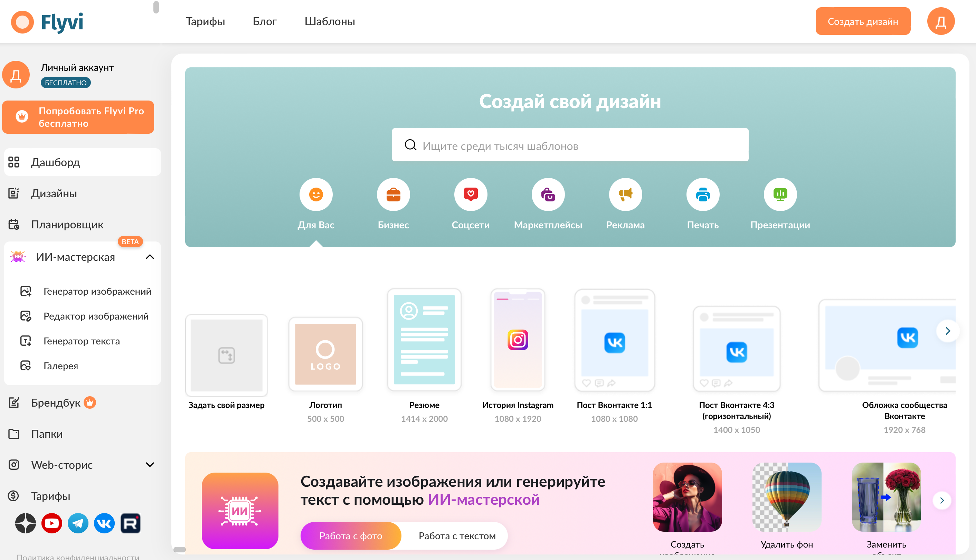Select the Презентации category icon
This screenshot has width=976, height=560.
click(780, 194)
